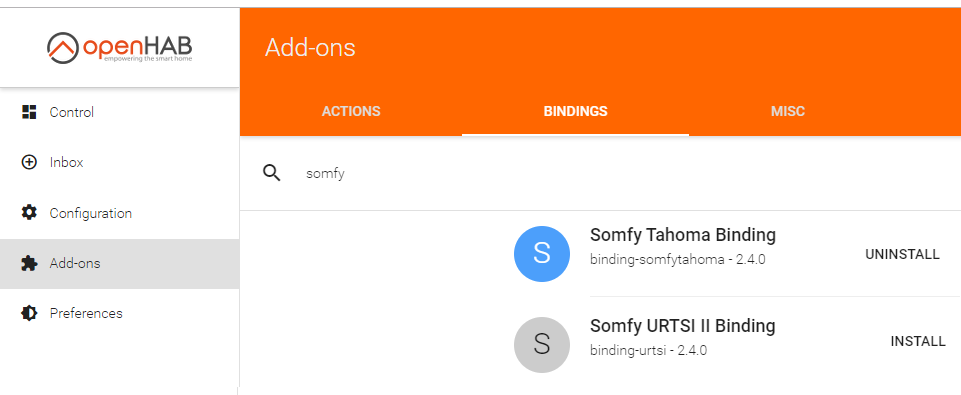Click the Preferences brightness icon
Image resolution: width=961 pixels, height=395 pixels.
pyautogui.click(x=29, y=313)
